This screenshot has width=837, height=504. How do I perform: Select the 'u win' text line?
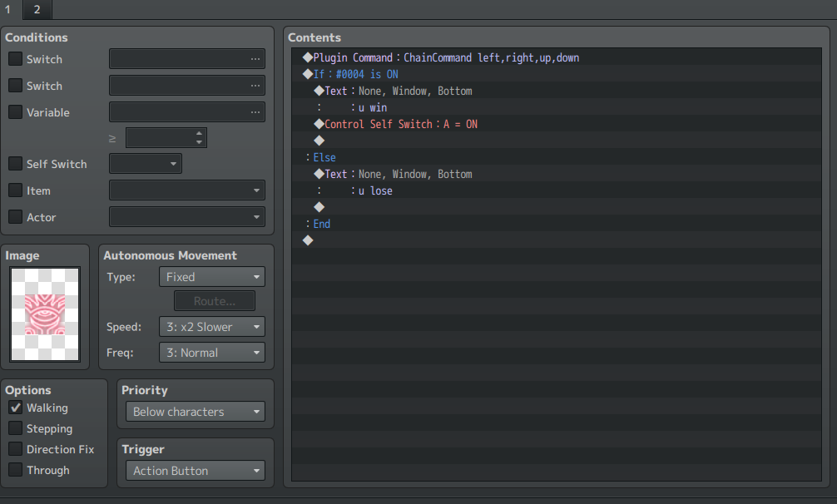point(557,107)
